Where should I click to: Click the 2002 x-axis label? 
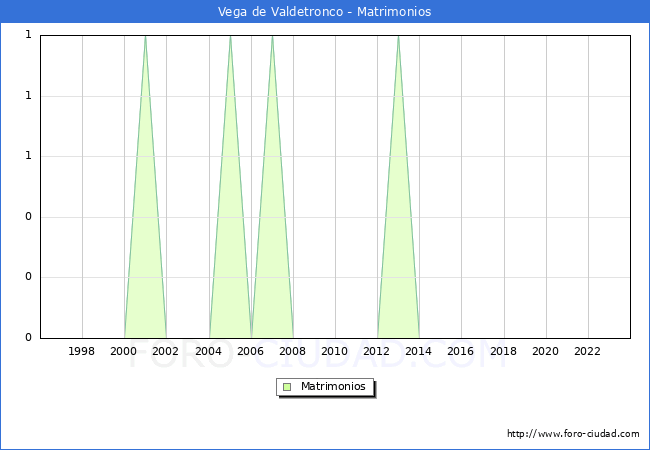click(166, 351)
